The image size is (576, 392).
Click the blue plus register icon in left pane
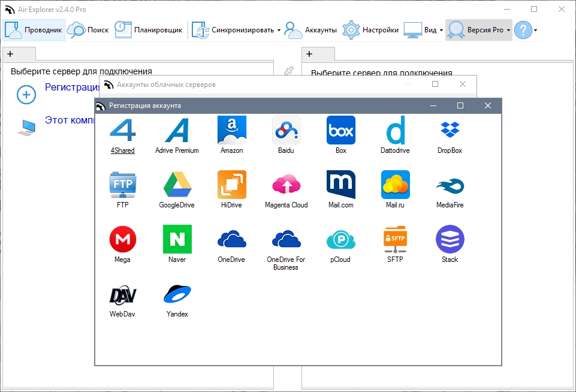tap(26, 95)
